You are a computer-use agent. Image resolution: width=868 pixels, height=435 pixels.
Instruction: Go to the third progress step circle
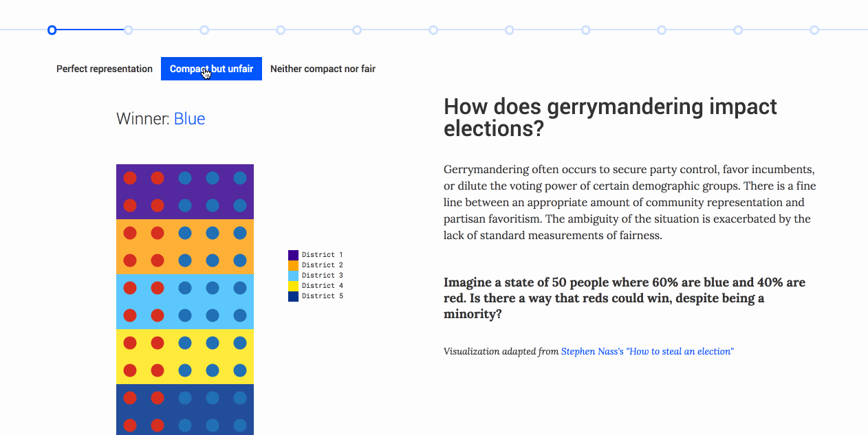click(x=204, y=30)
